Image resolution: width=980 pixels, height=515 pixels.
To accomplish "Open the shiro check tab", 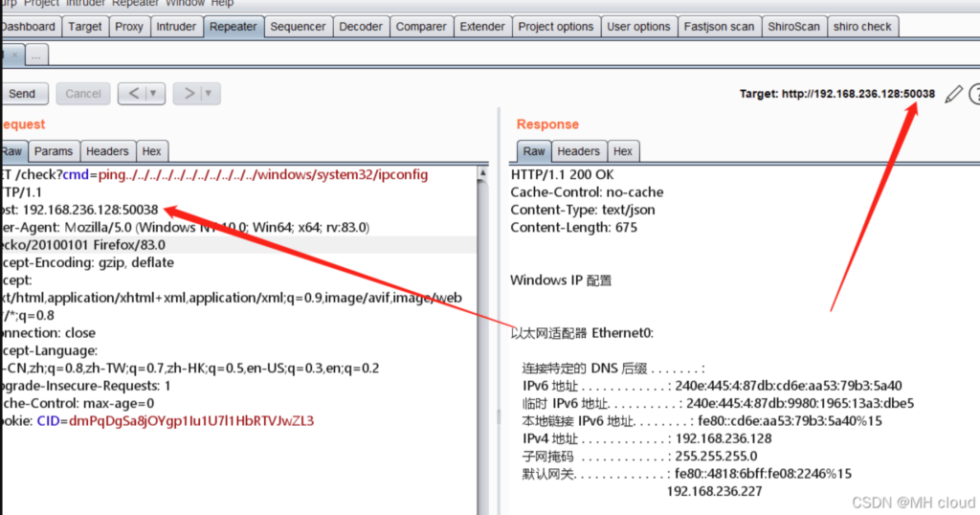I will (862, 27).
